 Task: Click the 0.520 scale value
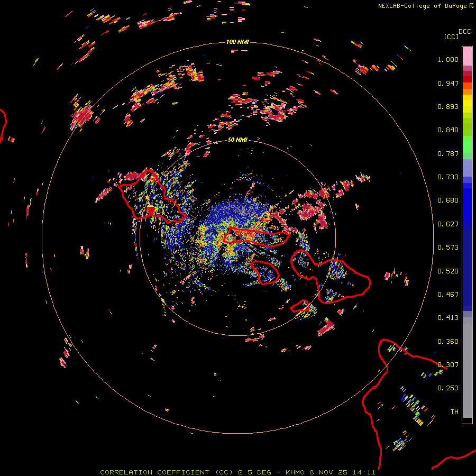(x=448, y=271)
